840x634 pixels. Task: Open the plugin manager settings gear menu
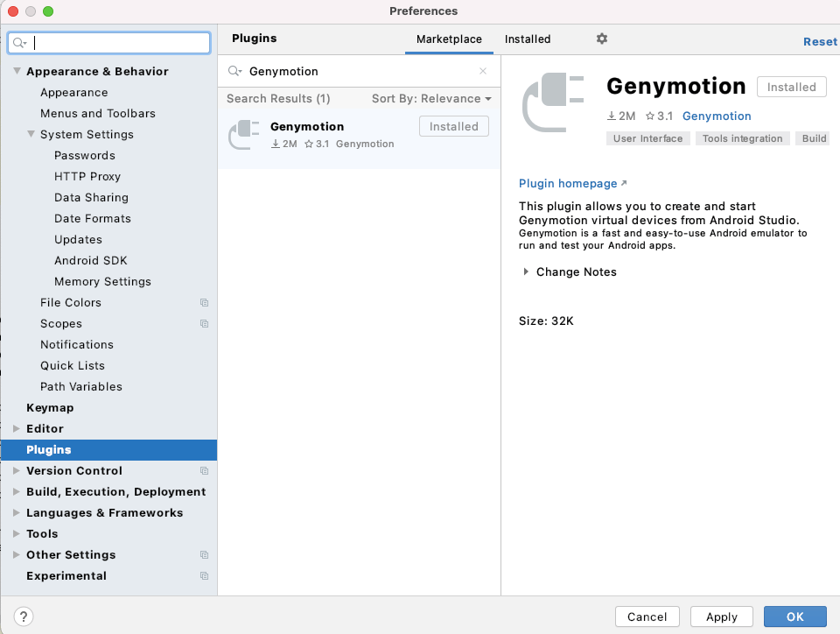coord(601,39)
